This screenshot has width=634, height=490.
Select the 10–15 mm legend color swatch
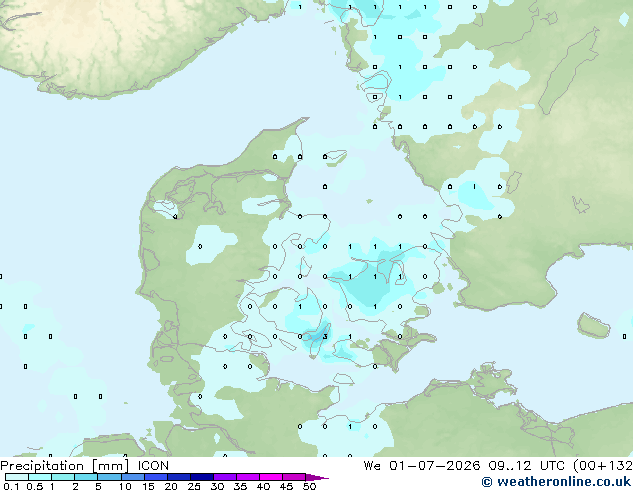[132, 477]
